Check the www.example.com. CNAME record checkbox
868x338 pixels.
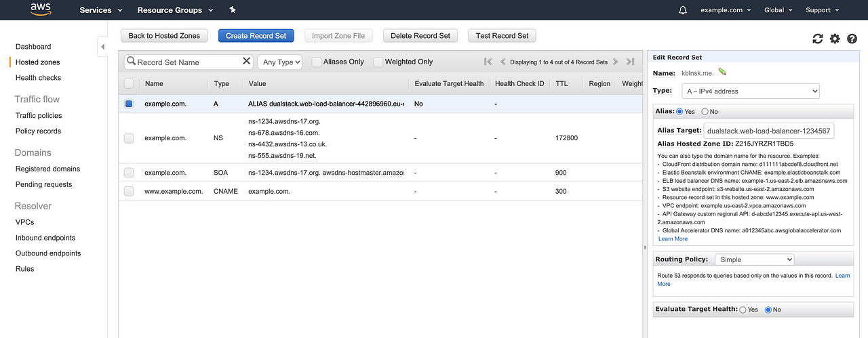[129, 191]
